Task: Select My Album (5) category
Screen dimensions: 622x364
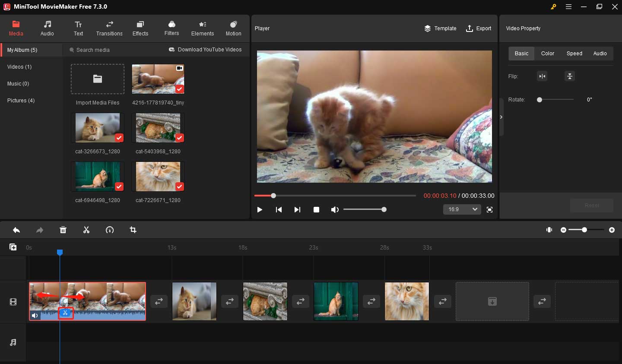Action: 32,50
